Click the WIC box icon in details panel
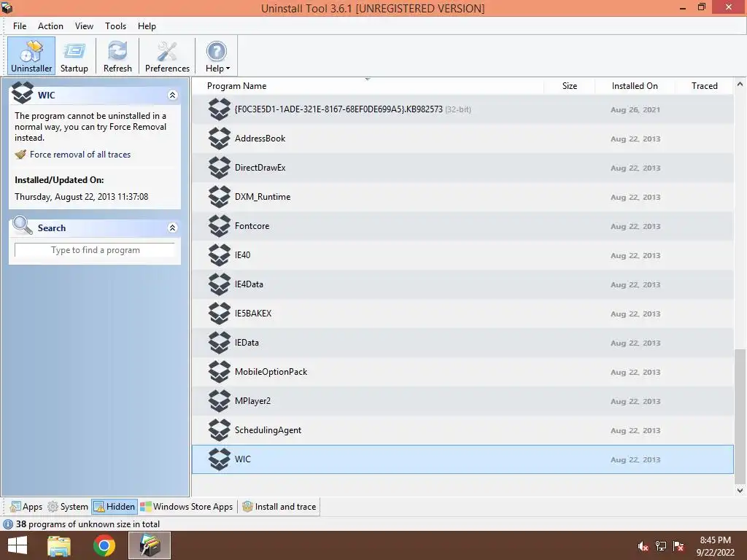This screenshot has height=560, width=747. tap(23, 93)
